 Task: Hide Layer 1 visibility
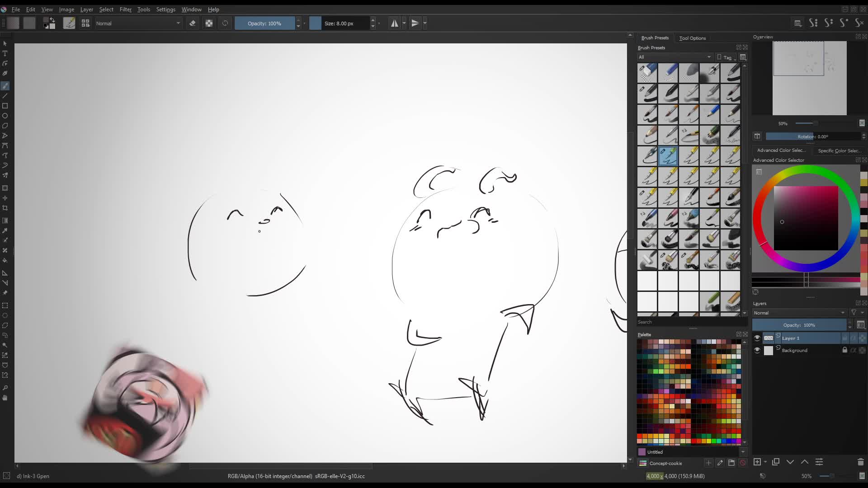(757, 338)
